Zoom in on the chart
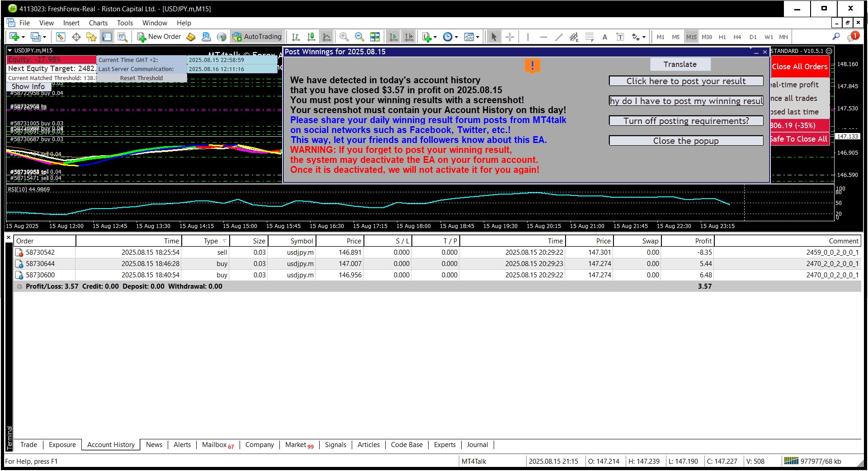868x471 pixels. [344, 37]
